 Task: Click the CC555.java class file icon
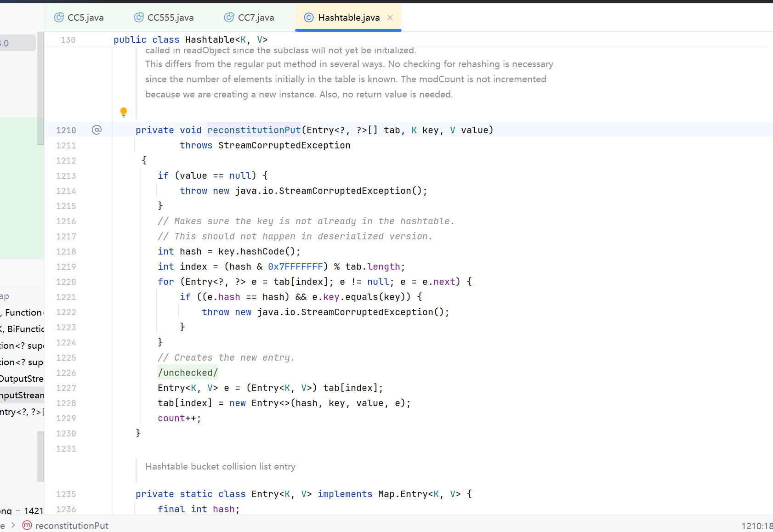[139, 17]
